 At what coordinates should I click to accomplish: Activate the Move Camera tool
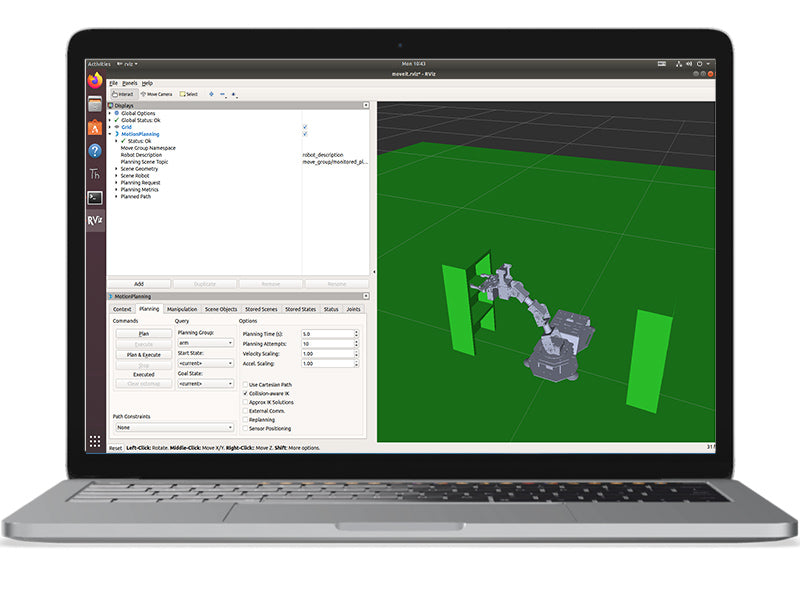[156, 94]
